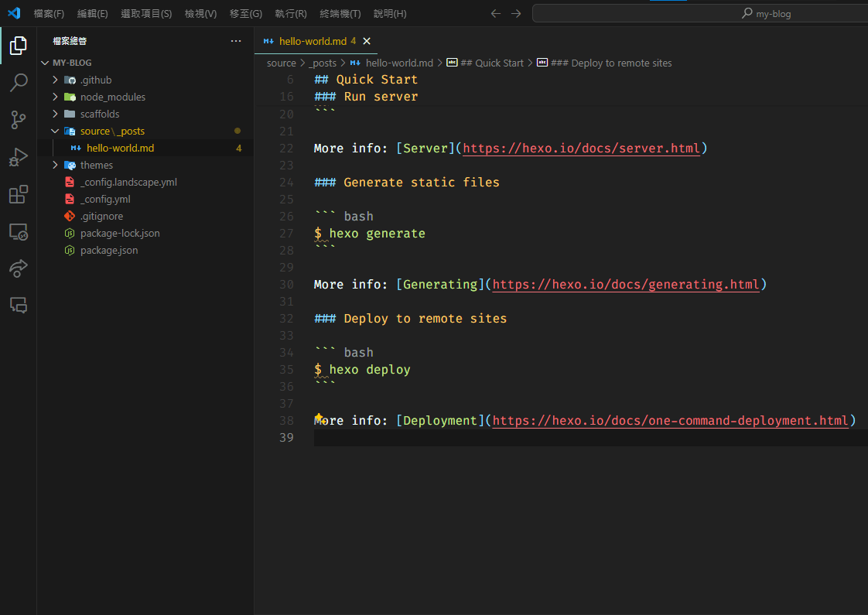Viewport: 868px width, 615px height.
Task: Click the '$ hexo generate' code line
Action: (370, 234)
